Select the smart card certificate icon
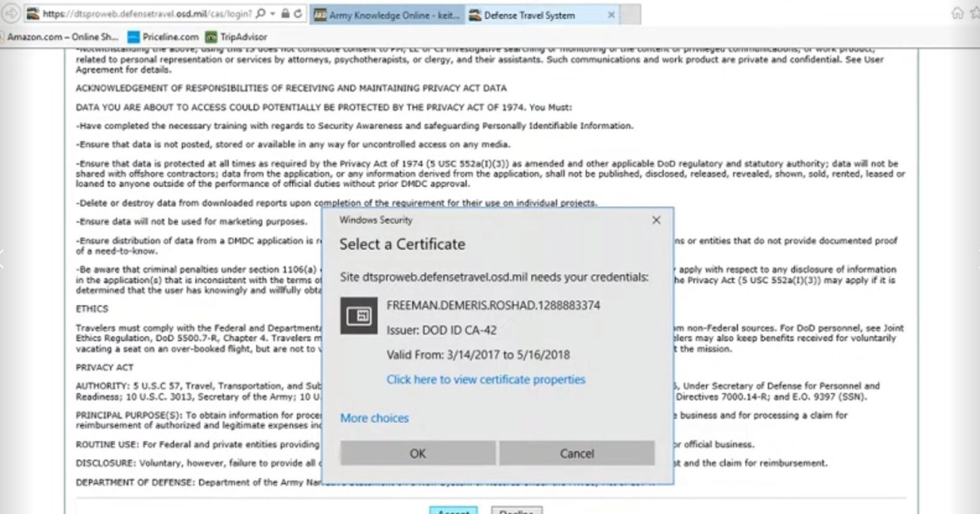The height and width of the screenshot is (514, 980). [x=359, y=316]
